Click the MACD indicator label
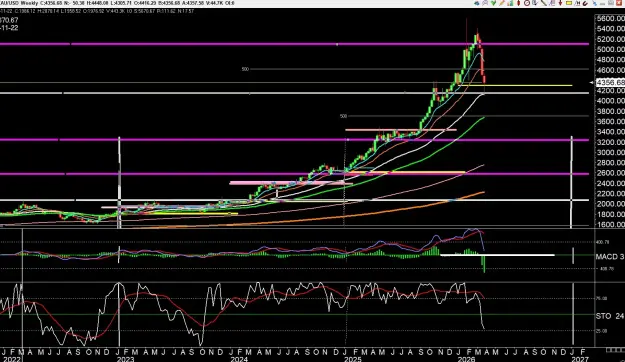The height and width of the screenshot is (362, 625). point(609,256)
